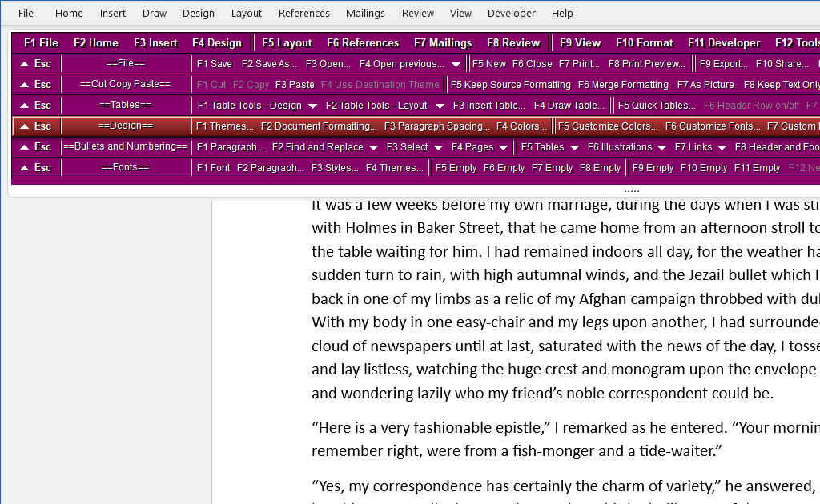Click F9 View in the purple toolbar
The image size is (820, 504).
tap(580, 43)
